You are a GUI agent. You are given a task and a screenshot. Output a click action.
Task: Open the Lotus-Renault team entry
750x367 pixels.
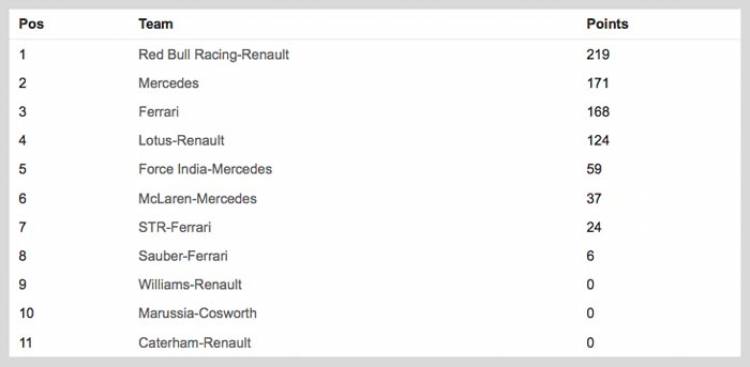[x=181, y=141]
